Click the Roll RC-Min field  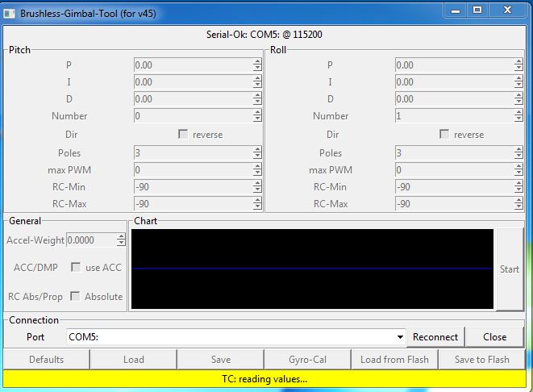coord(455,186)
